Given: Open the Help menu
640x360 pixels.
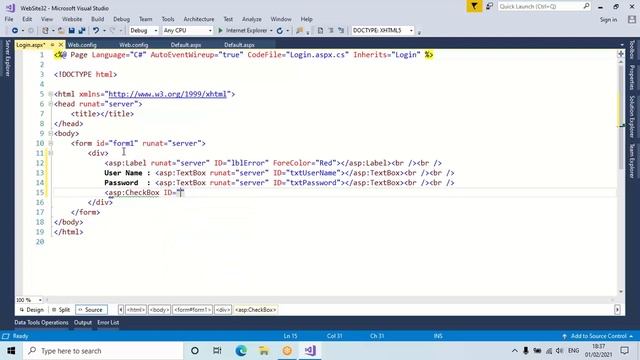Looking at the screenshot, I should pos(306,19).
